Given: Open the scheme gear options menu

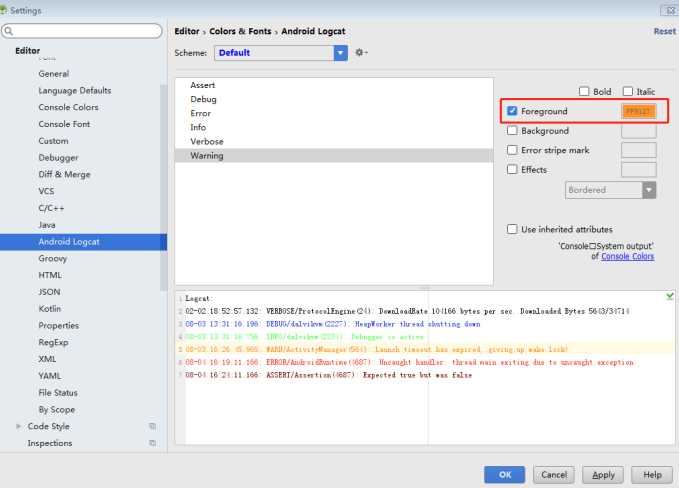Looking at the screenshot, I should click(361, 52).
